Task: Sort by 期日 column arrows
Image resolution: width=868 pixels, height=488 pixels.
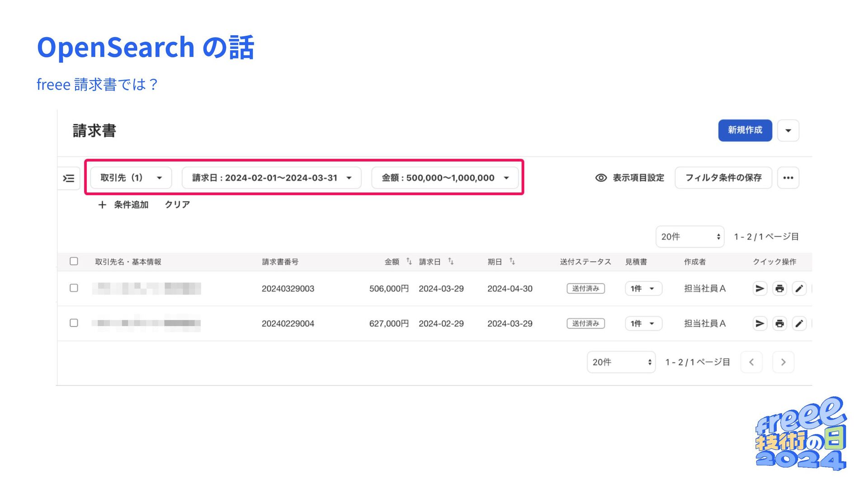Action: [x=512, y=261]
